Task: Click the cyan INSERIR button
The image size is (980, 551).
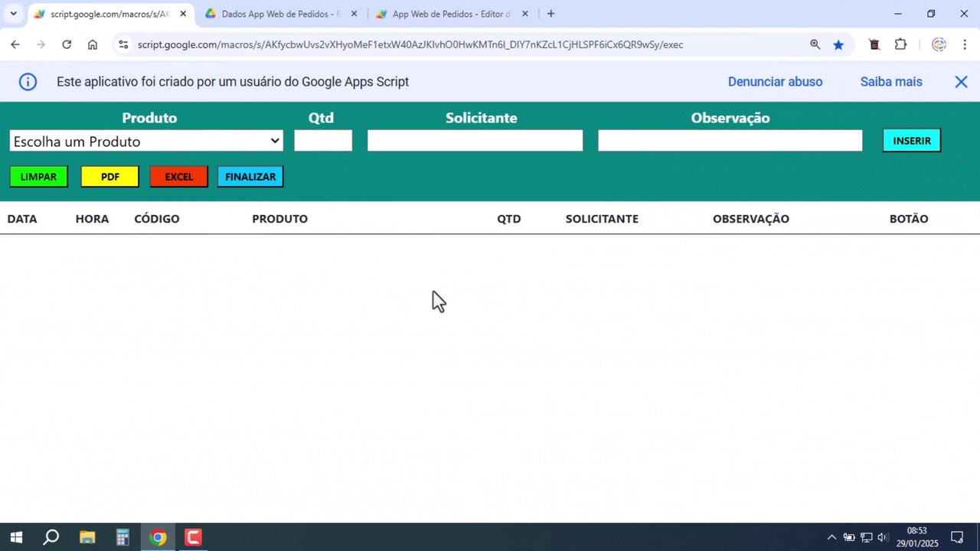Action: (912, 141)
